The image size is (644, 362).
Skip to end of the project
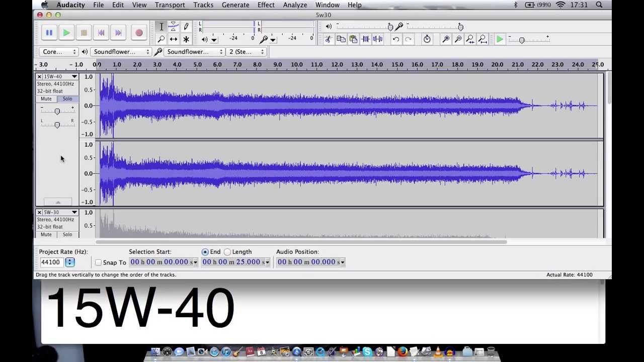(x=118, y=33)
